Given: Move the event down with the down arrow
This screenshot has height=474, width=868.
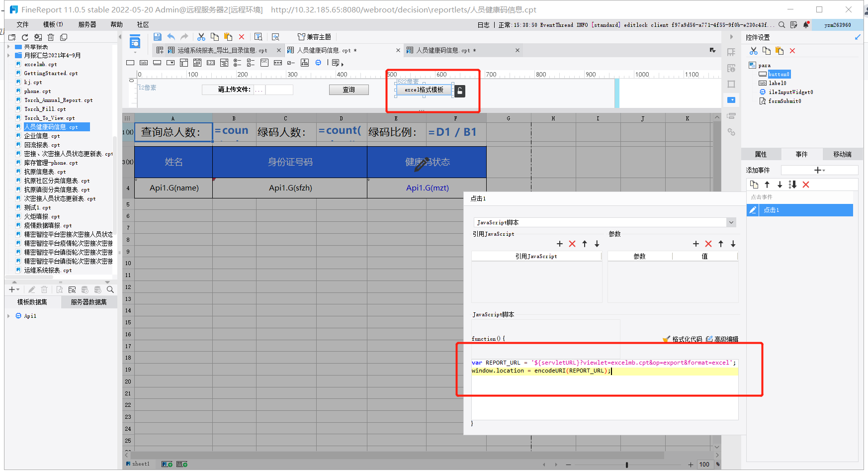Looking at the screenshot, I should [x=780, y=185].
